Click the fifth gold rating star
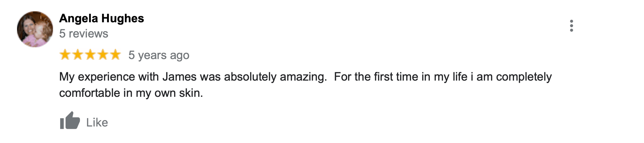The image size is (644, 143). coord(115,55)
